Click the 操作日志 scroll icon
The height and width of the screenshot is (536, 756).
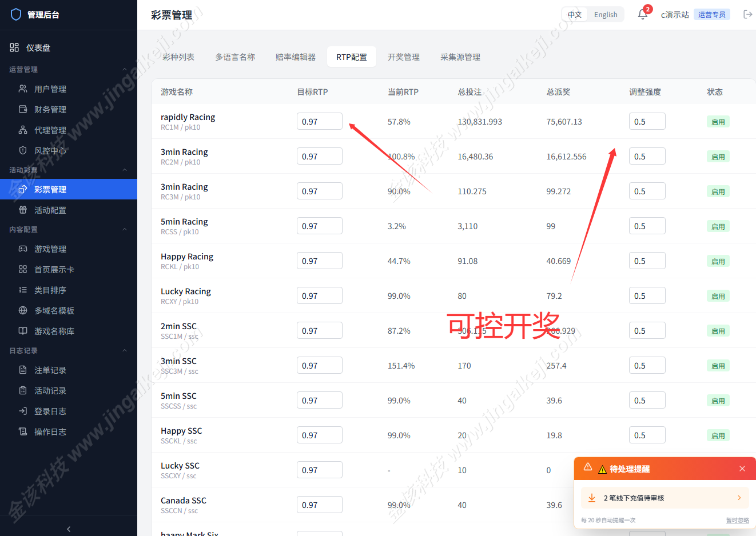point(23,431)
